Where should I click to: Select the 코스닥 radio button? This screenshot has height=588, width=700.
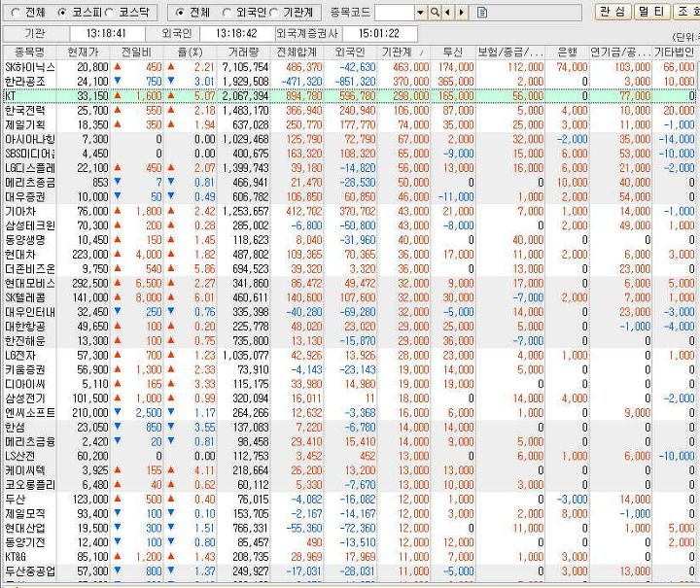[x=109, y=12]
